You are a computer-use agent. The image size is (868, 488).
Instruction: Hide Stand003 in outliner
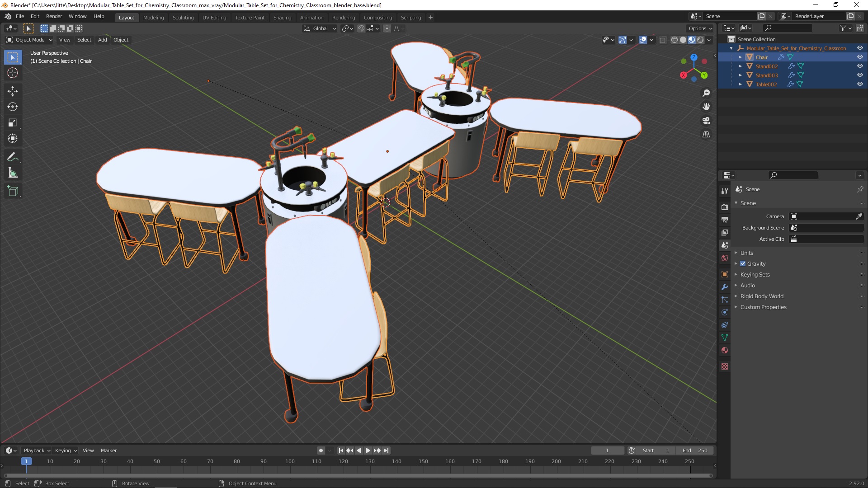860,75
